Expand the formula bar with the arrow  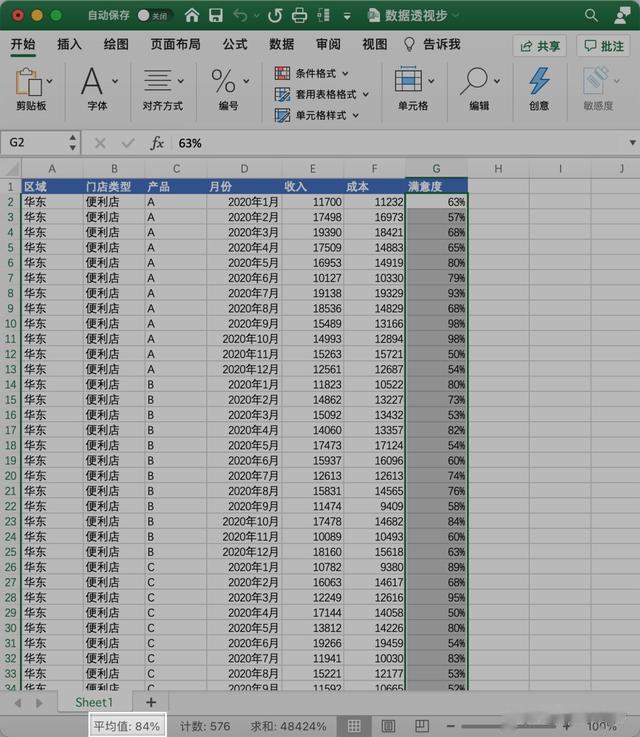(632, 142)
